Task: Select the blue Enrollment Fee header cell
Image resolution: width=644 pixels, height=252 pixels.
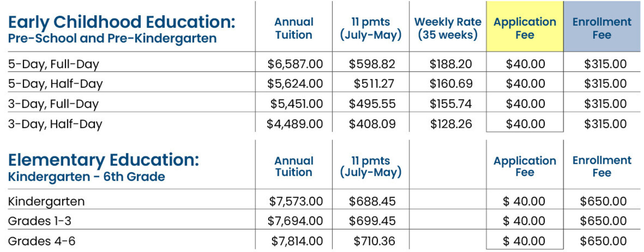Action: point(602,26)
